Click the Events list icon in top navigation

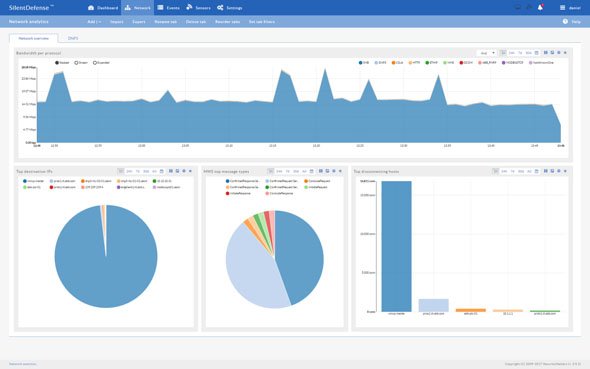pos(160,8)
